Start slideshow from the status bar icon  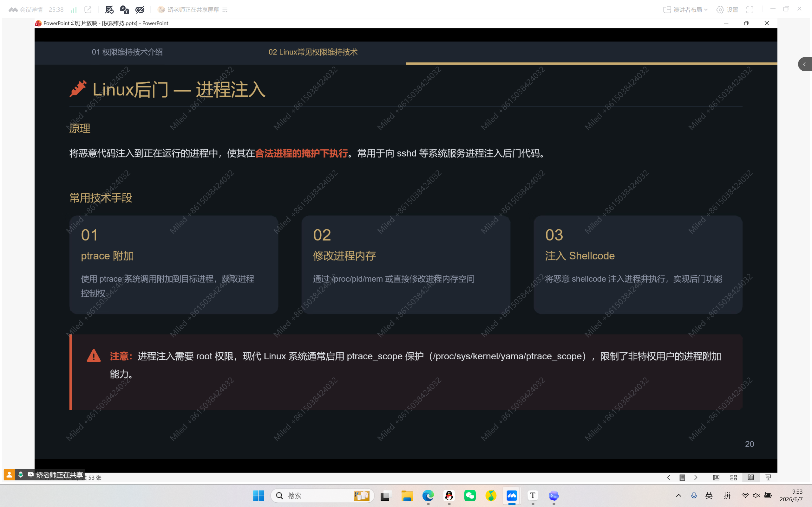768,478
